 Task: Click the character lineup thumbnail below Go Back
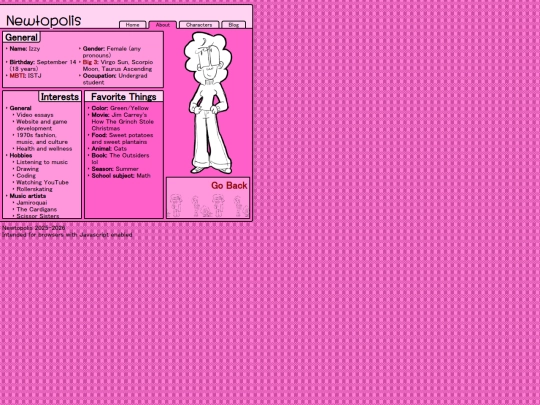[x=209, y=205]
